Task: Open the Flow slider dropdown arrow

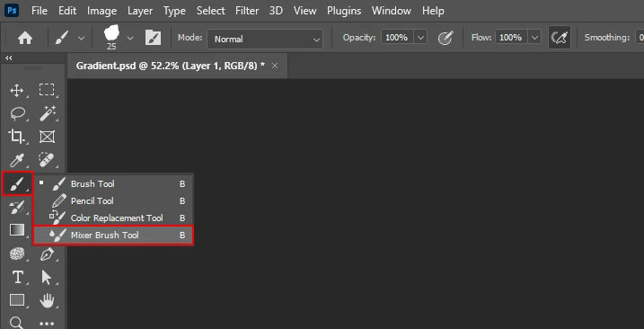Action: click(x=534, y=38)
